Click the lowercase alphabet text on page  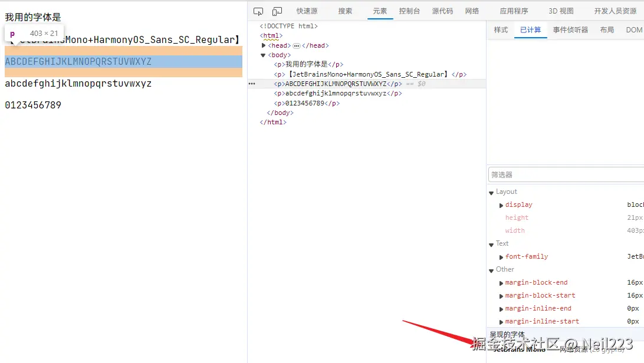[x=78, y=84]
